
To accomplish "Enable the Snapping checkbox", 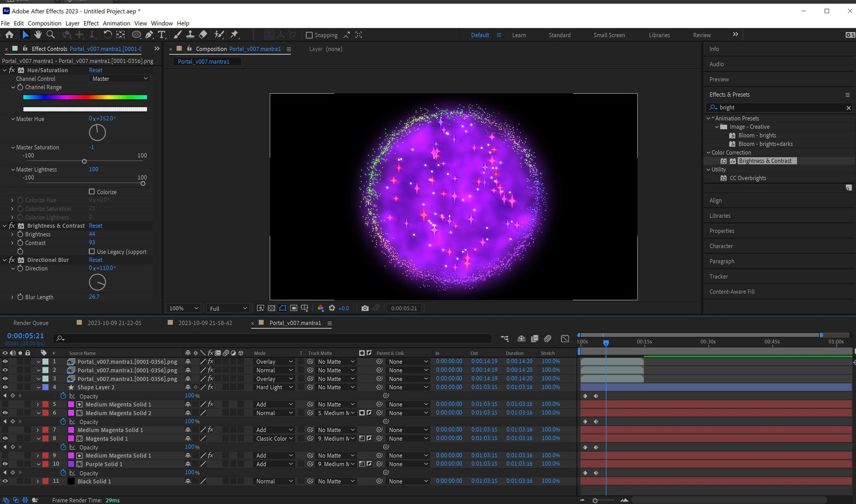I will 309,35.
